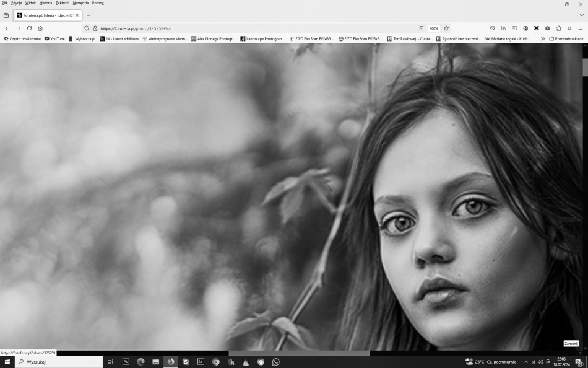This screenshot has height=368, width=588.
Task: Reload the current Fotoferia page
Action: pos(29,28)
